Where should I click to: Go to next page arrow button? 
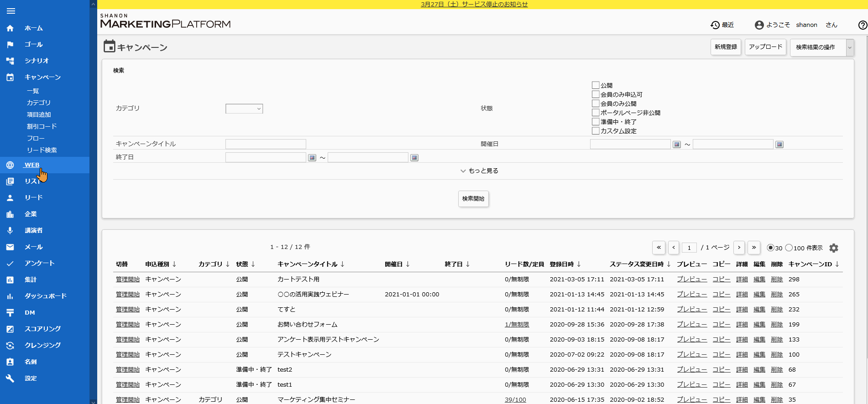[739, 248]
